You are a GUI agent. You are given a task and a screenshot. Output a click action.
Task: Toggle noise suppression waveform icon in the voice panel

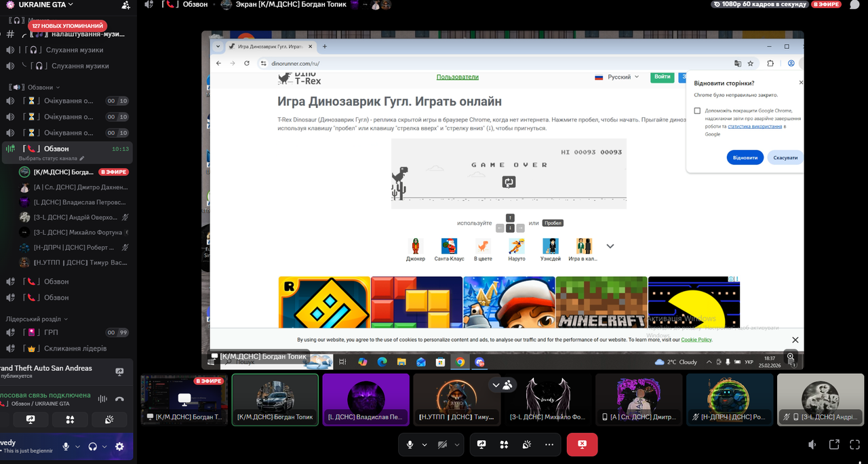coord(102,399)
